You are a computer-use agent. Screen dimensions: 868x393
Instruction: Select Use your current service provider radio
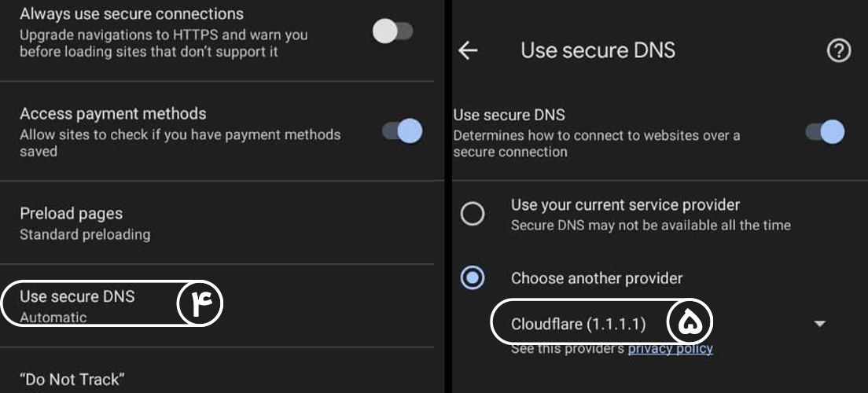click(473, 214)
